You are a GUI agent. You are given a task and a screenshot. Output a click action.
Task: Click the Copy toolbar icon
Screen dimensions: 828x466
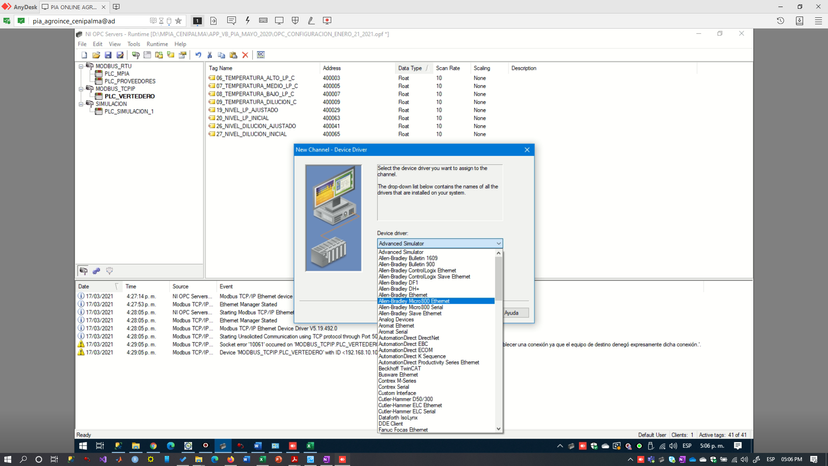(x=221, y=55)
